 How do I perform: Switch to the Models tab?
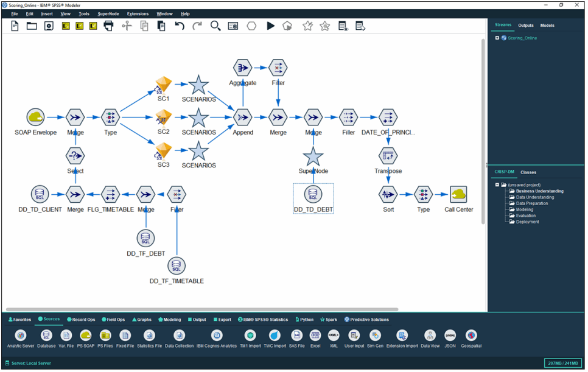click(x=547, y=26)
